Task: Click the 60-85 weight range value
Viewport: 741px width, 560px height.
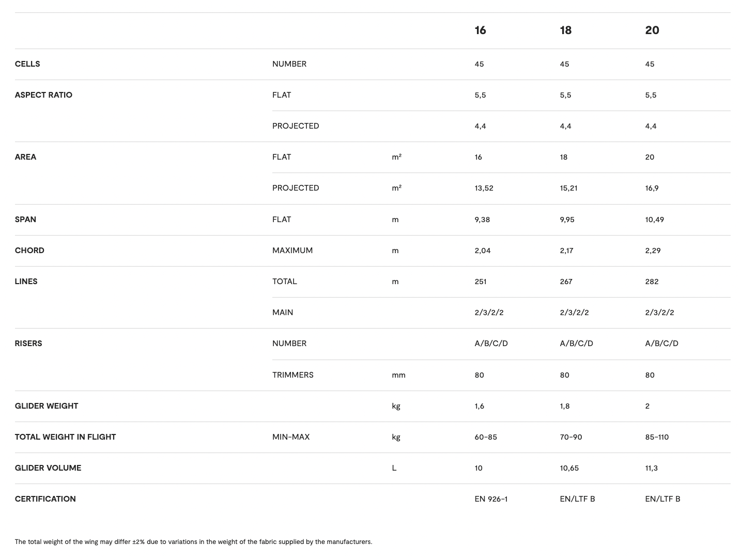Action: [x=486, y=437]
